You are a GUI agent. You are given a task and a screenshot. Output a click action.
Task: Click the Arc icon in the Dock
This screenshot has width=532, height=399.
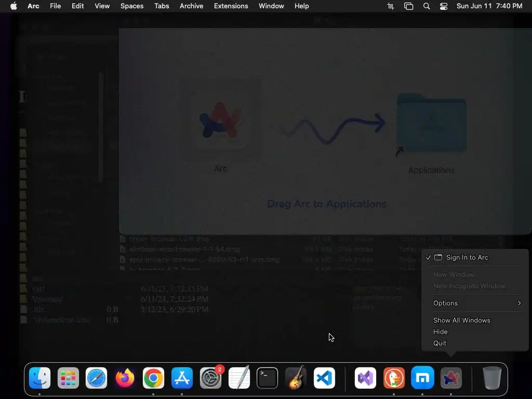point(451,378)
